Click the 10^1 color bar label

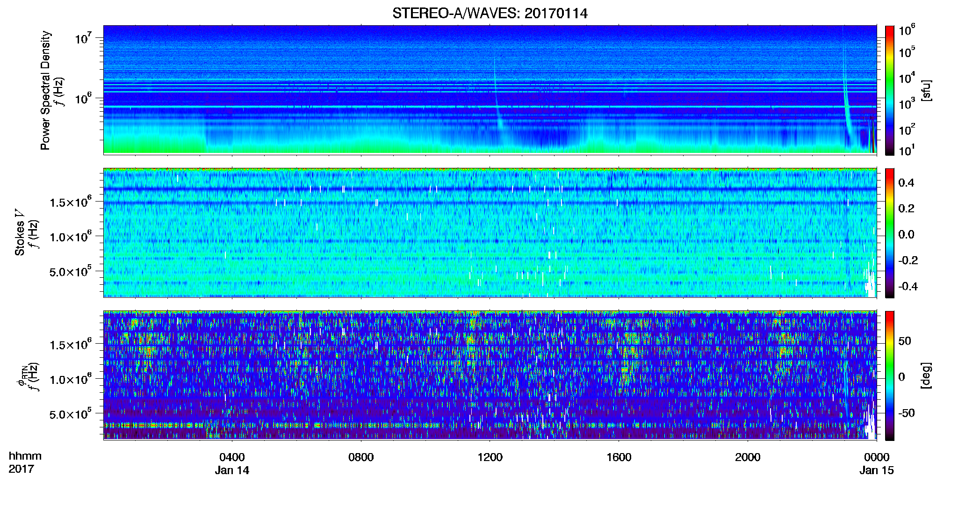point(907,150)
